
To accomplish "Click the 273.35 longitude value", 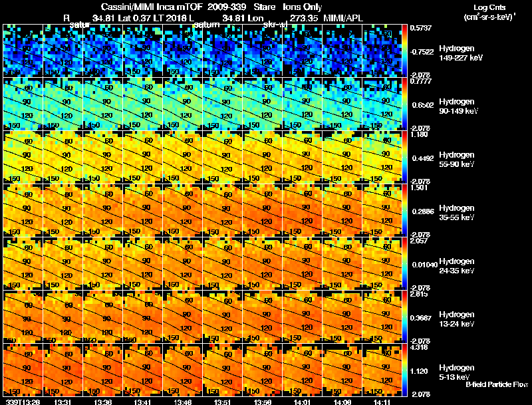I will [x=304, y=18].
